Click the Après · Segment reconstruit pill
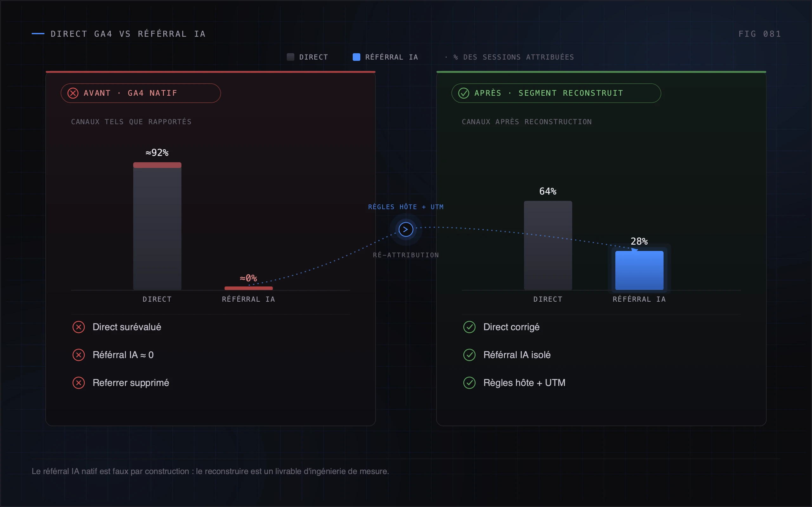This screenshot has width=812, height=507. (556, 93)
